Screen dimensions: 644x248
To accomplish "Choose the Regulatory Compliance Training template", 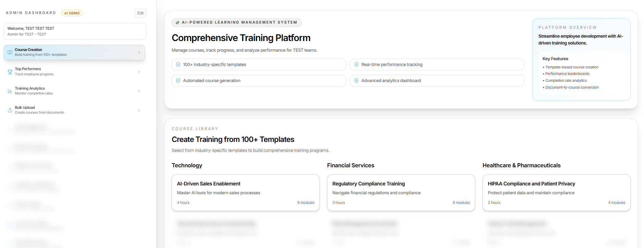I will click(401, 193).
